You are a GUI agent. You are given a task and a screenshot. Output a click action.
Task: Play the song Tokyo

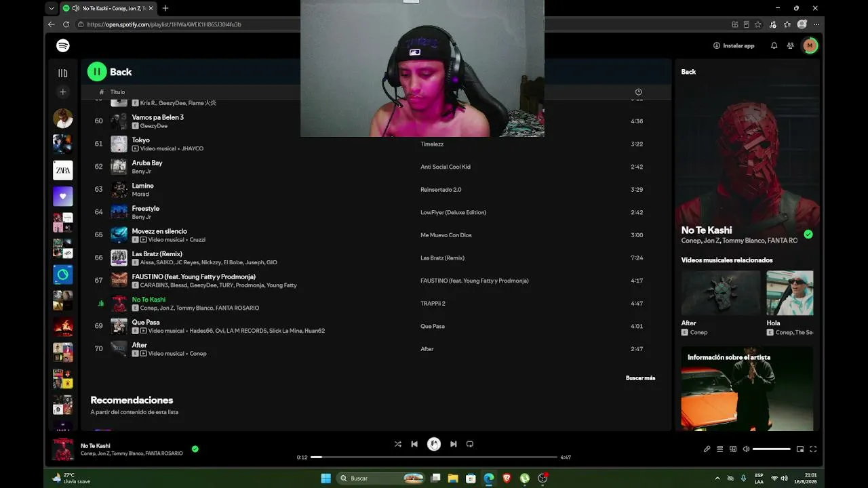point(140,140)
